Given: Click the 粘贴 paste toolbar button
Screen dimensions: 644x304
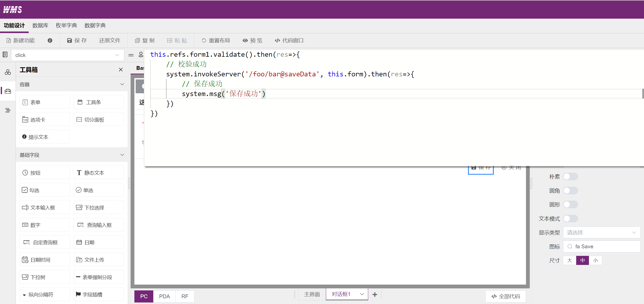Looking at the screenshot, I should pos(177,41).
